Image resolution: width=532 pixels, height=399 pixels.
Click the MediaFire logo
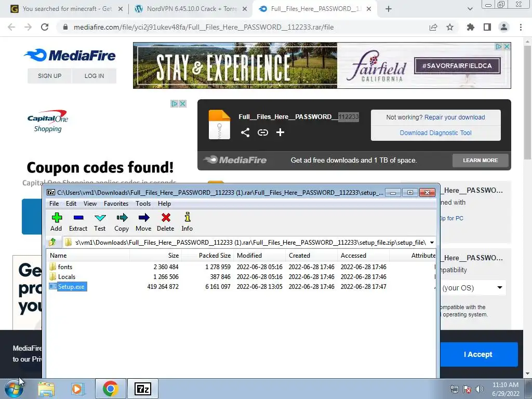point(70,55)
